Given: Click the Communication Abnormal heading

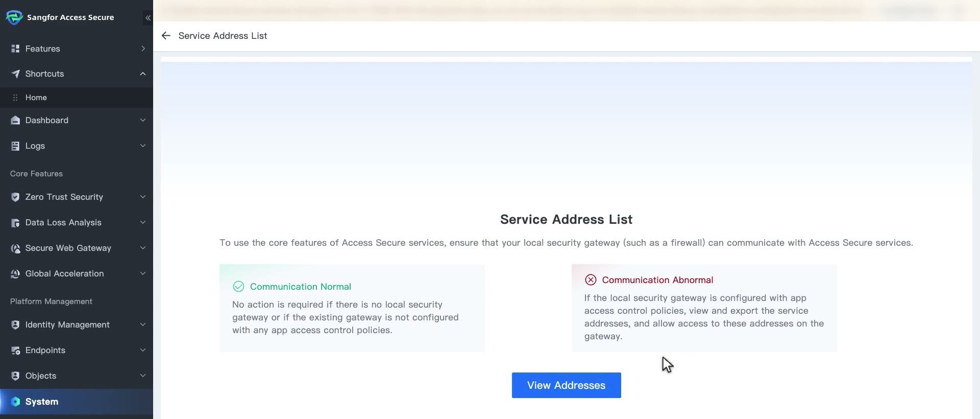Looking at the screenshot, I should [657, 280].
